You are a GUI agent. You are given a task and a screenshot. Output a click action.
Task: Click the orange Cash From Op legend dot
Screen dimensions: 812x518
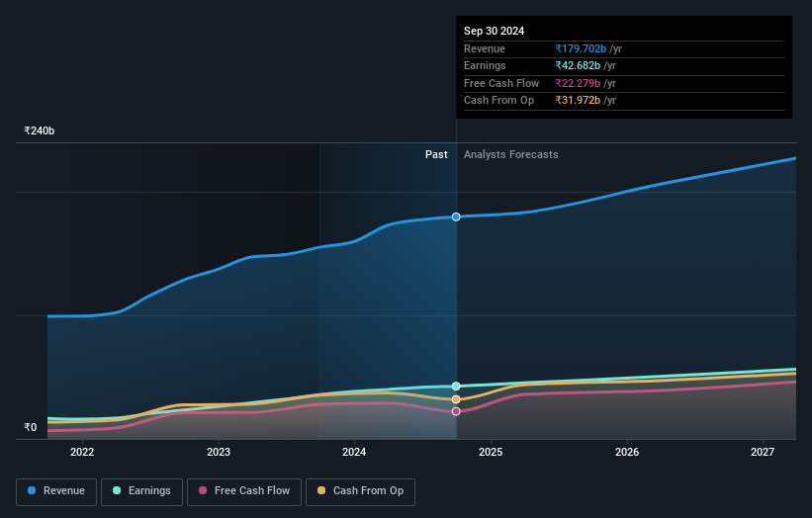pyautogui.click(x=321, y=490)
